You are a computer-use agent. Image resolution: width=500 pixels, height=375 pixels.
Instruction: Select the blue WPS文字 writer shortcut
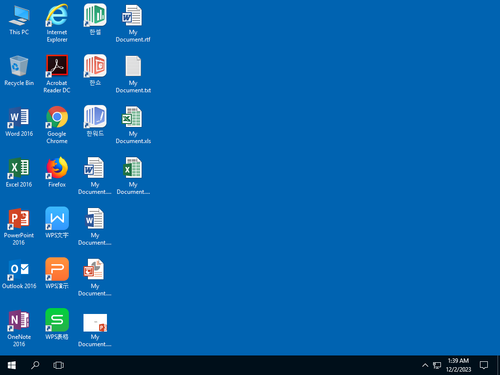click(57, 223)
